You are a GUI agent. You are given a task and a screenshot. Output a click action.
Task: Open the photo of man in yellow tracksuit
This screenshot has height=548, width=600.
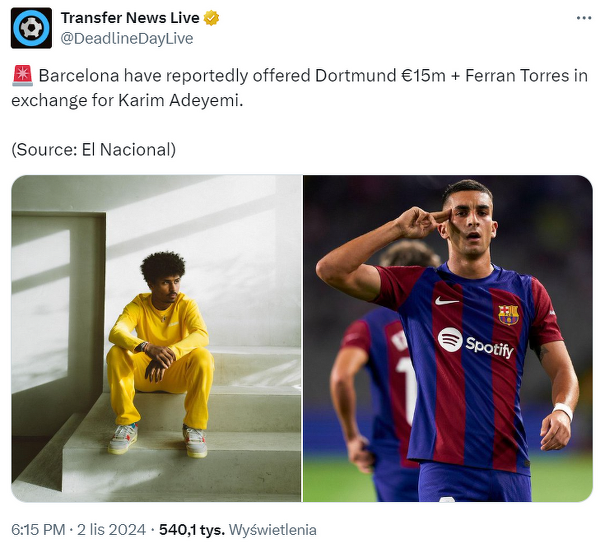156,338
